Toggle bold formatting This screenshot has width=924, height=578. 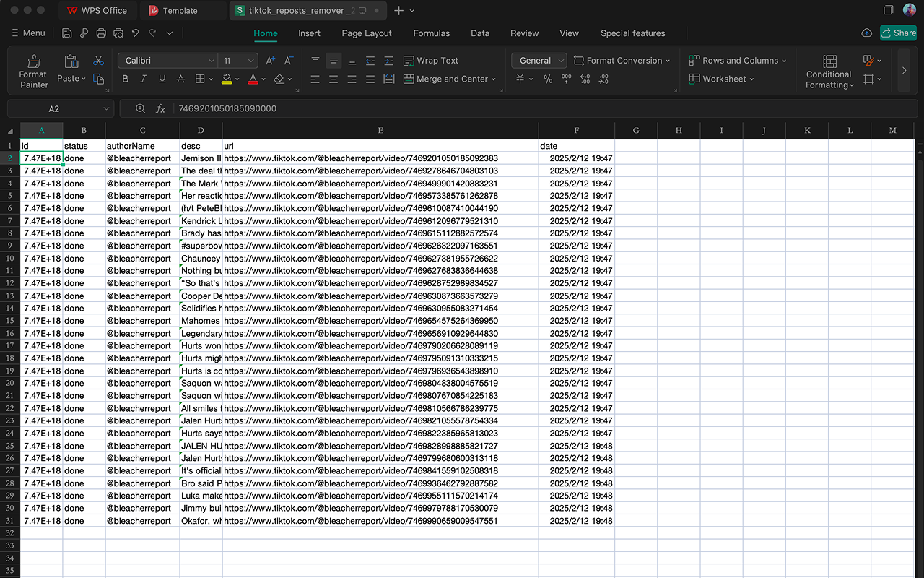point(126,79)
